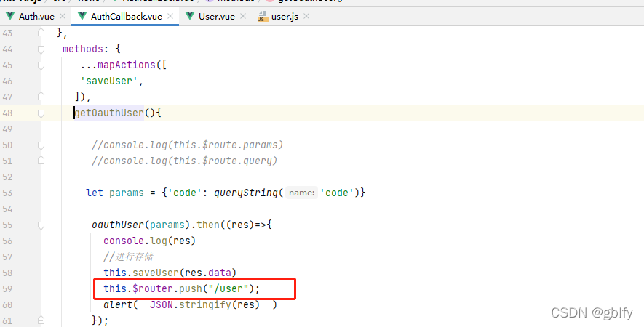Click the 'name:' inlay hint
Image resolution: width=644 pixels, height=327 pixels.
pyautogui.click(x=301, y=193)
